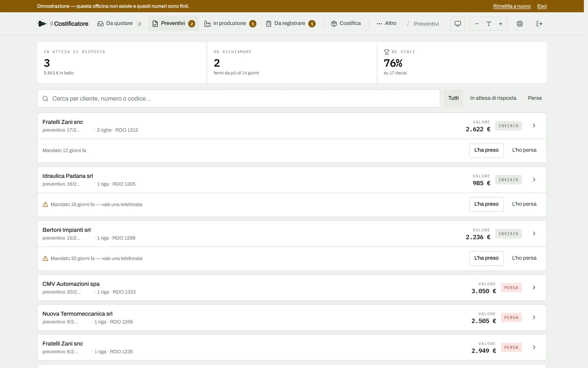
Task: Increase text size with plus icon
Action: (500, 24)
